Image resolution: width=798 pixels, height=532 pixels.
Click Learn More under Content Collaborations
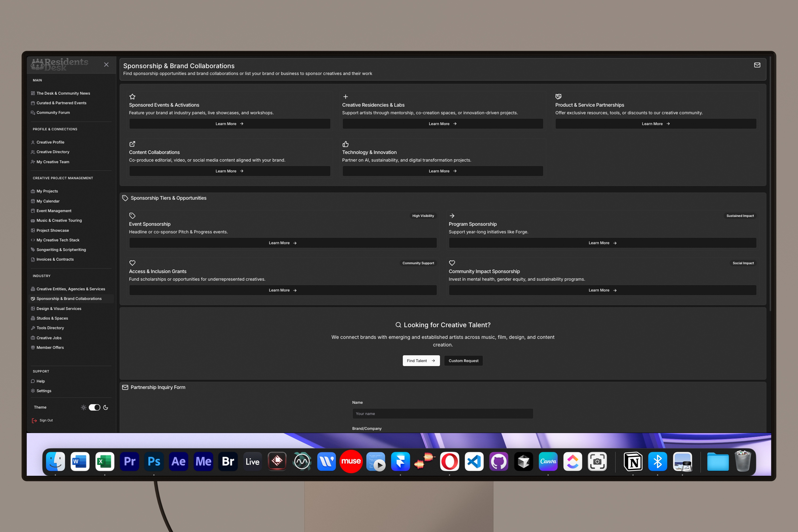tap(230, 171)
